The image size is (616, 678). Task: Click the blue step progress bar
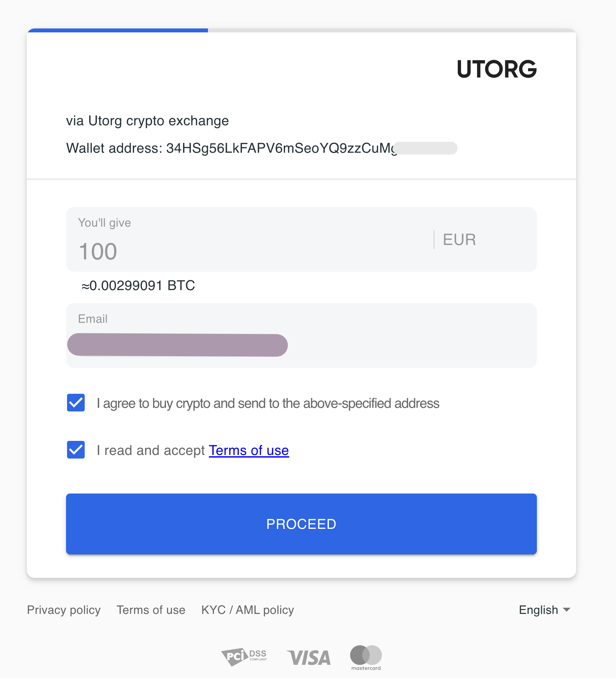[x=118, y=31]
